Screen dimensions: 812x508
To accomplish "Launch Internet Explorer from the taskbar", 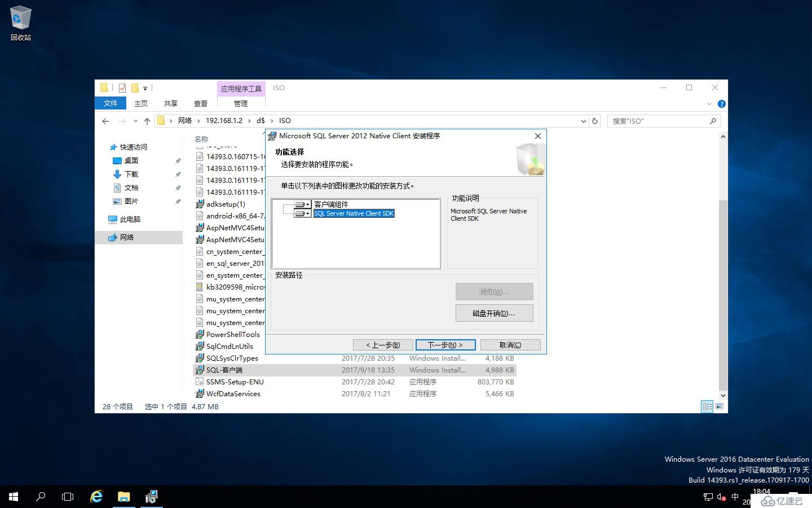I will (96, 497).
